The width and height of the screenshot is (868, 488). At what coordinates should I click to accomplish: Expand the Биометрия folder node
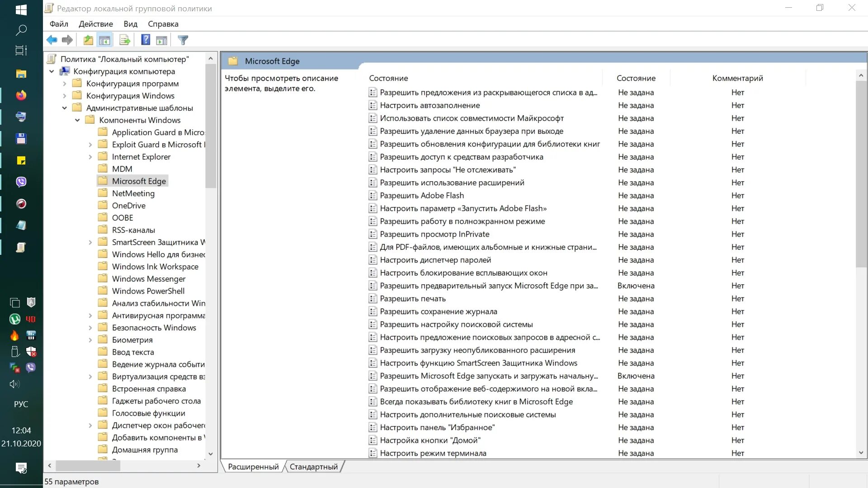[90, 340]
